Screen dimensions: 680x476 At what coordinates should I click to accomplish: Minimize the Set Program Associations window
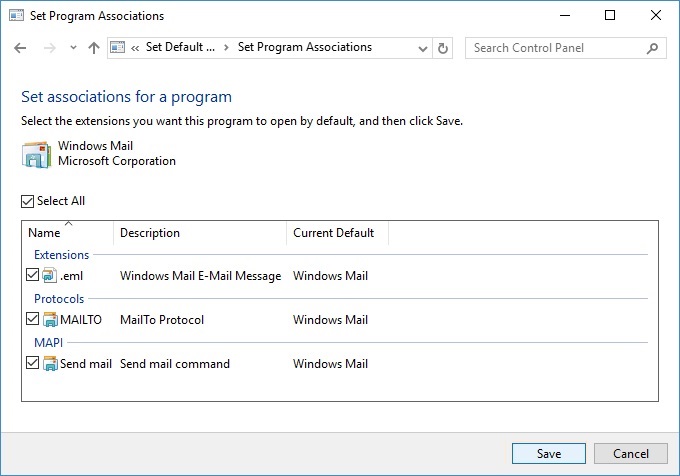click(565, 16)
